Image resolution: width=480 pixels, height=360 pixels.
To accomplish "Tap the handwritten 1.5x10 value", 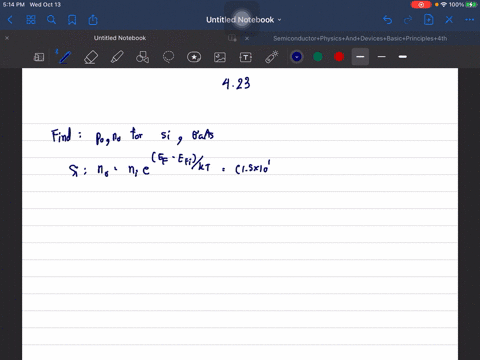I will 253,168.
